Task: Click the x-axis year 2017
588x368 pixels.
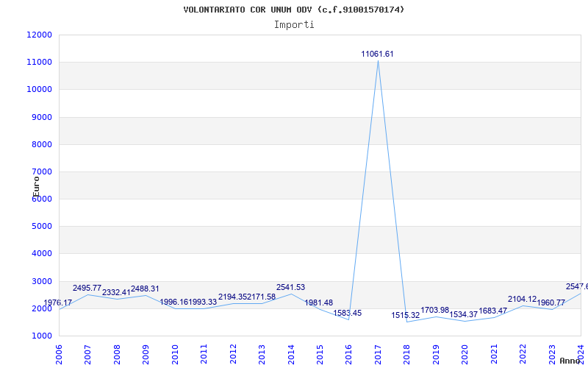Action: tap(378, 355)
